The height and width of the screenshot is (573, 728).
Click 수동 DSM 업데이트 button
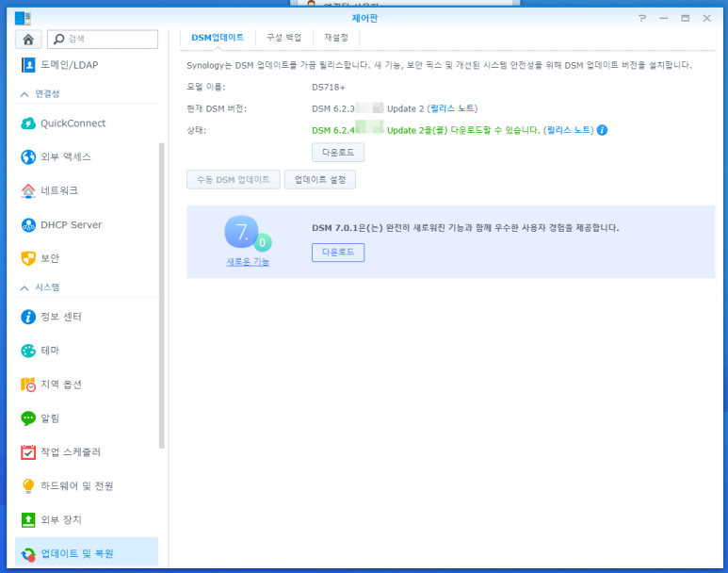[x=233, y=180]
